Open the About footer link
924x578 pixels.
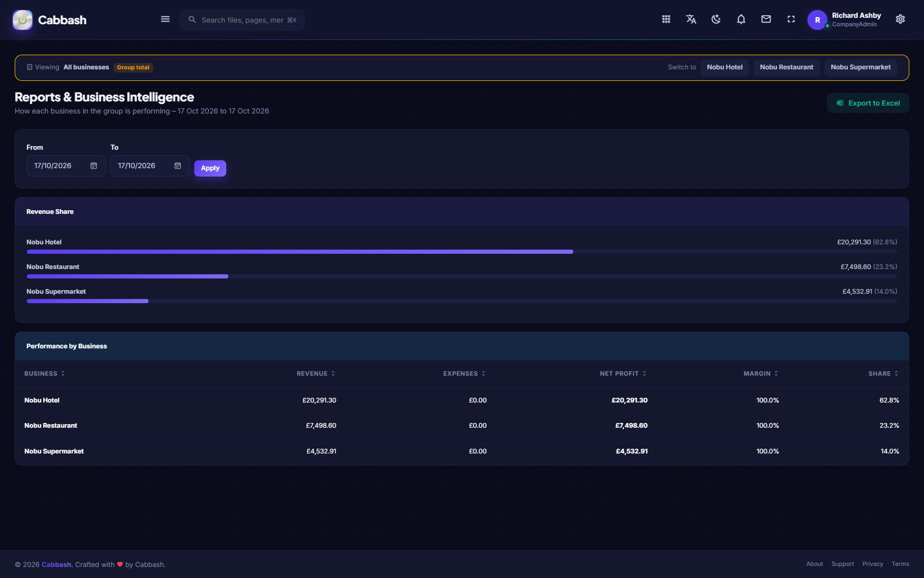[814, 564]
